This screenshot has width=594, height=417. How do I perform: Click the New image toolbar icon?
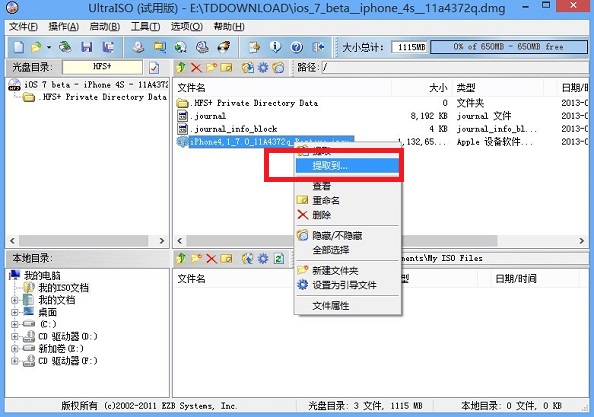18,47
